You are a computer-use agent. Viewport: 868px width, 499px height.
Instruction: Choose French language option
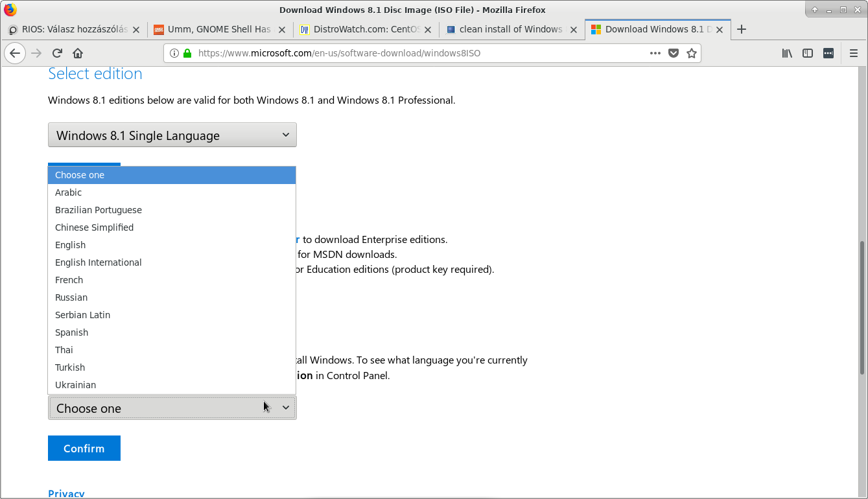(x=172, y=280)
